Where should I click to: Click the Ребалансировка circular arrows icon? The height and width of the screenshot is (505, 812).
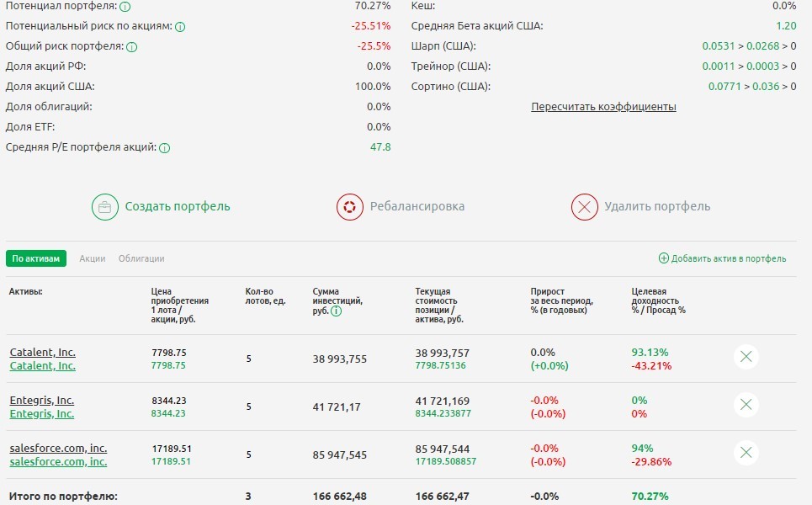[349, 207]
